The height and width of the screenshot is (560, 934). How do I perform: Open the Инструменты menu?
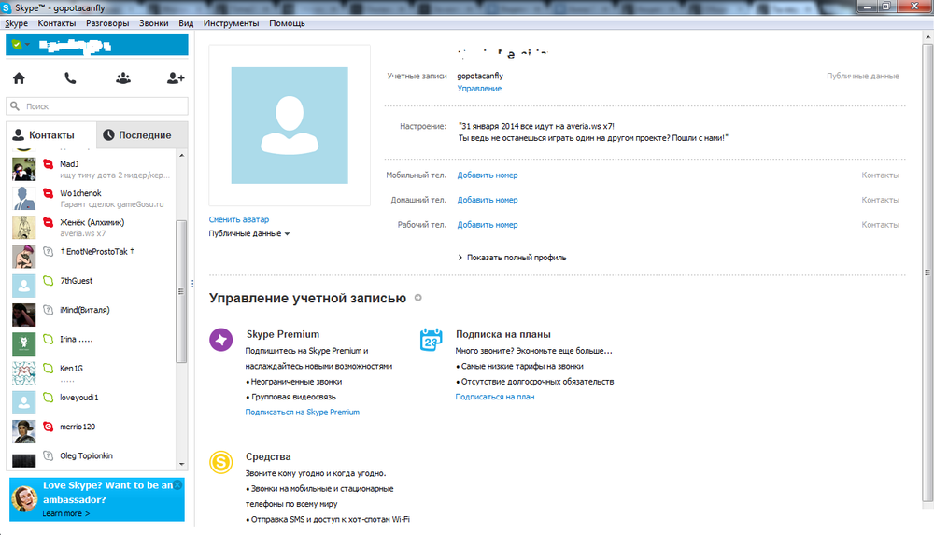pos(232,23)
